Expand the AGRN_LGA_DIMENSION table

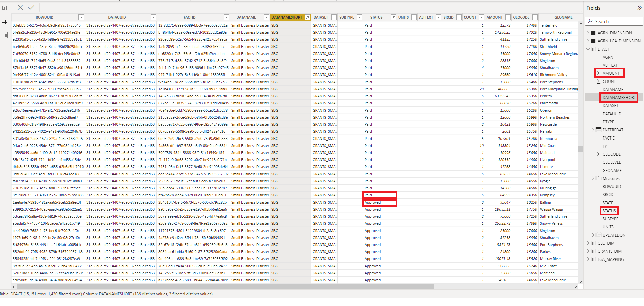(588, 41)
